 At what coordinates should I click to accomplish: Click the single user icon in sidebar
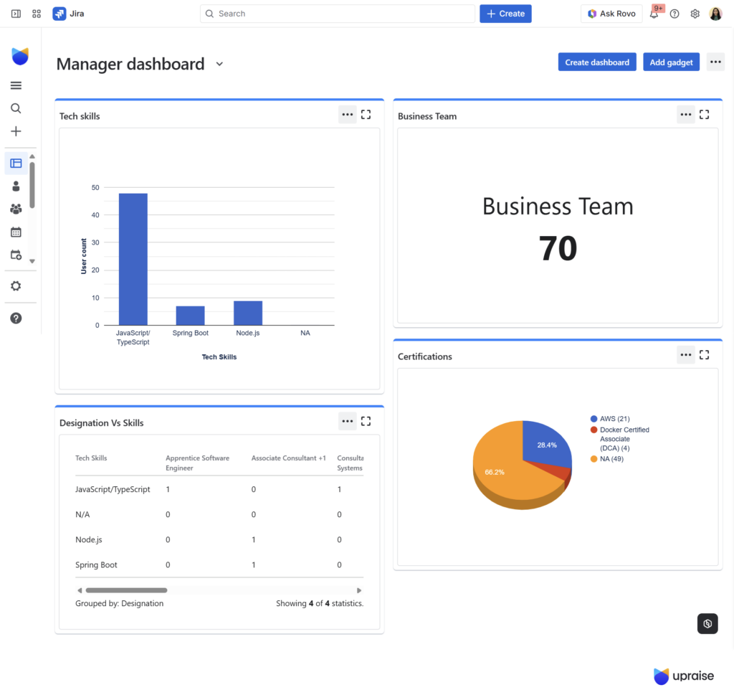click(16, 186)
